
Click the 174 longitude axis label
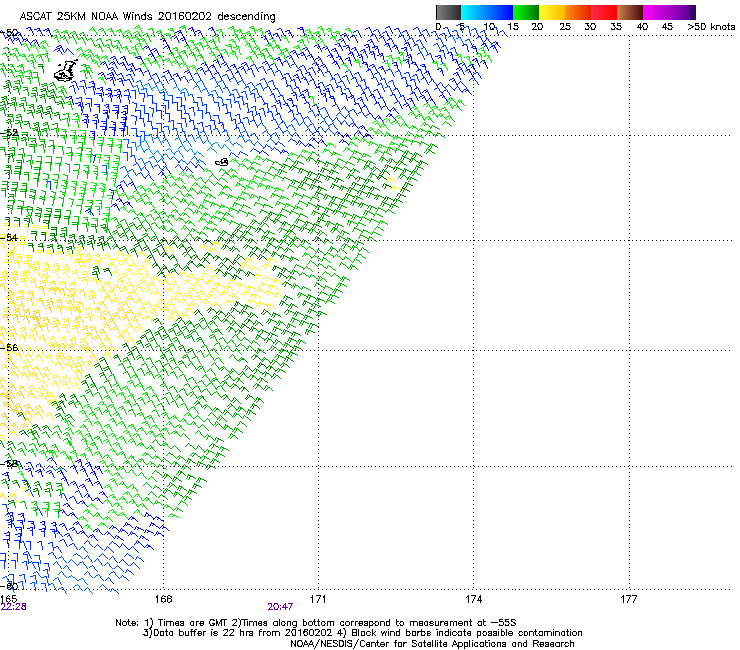pos(474,598)
